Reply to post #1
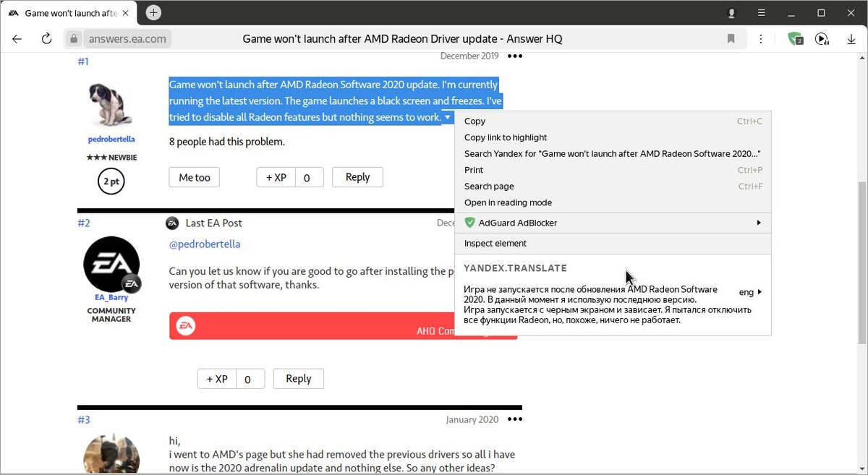Screen dimensions: 868x475 coord(357,177)
